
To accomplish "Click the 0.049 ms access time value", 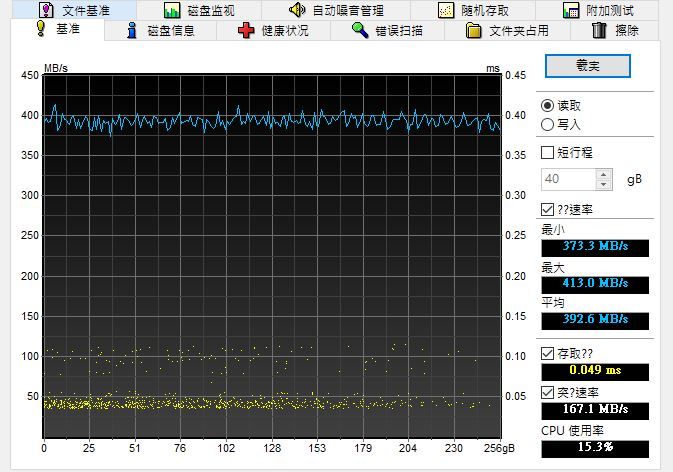I will coord(595,371).
